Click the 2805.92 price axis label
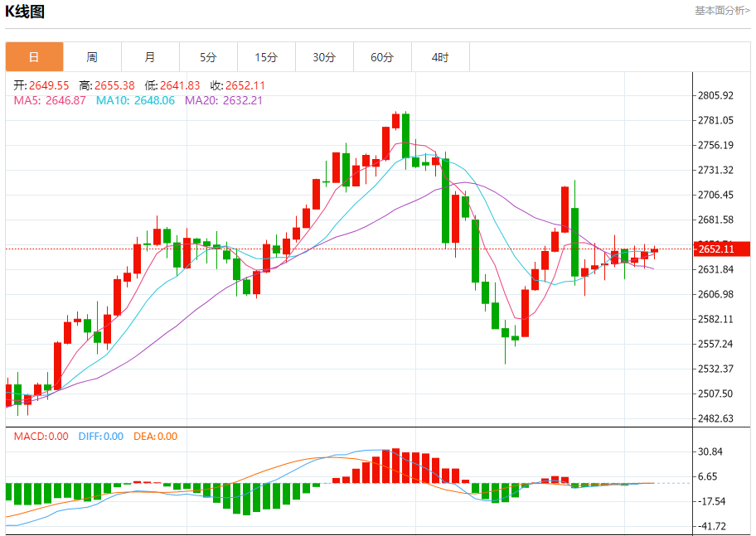The width and height of the screenshot is (756, 536). pyautogui.click(x=715, y=95)
